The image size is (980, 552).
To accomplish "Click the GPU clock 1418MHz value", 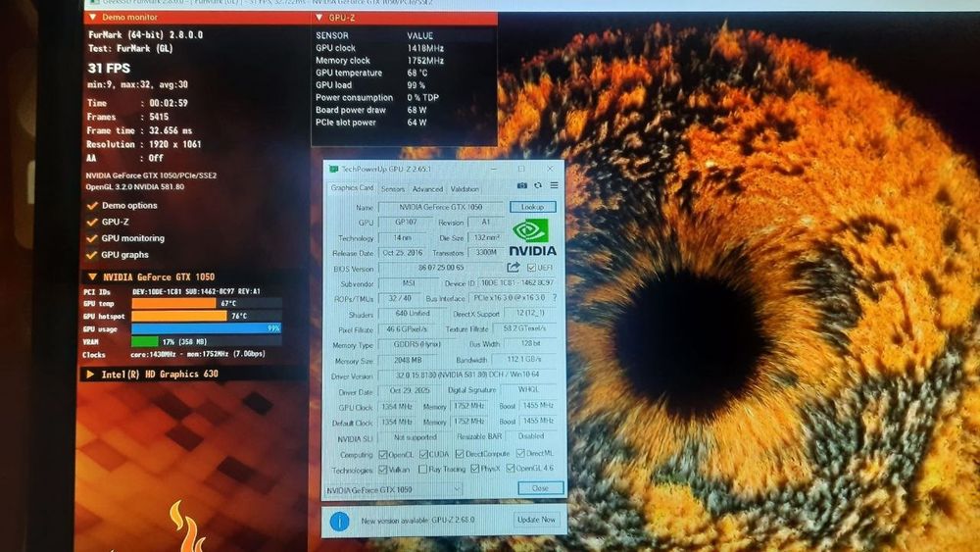I will click(x=425, y=48).
